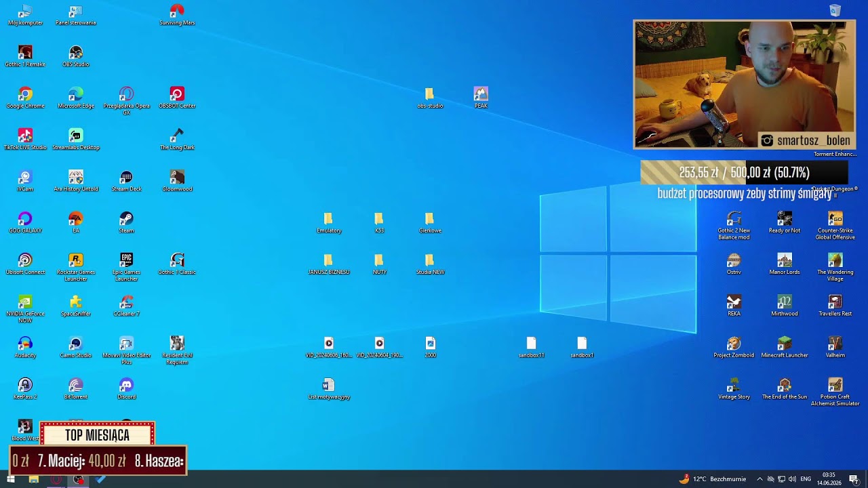868x488 pixels.
Task: Select the Recycle Bin icon
Action: click(x=835, y=10)
